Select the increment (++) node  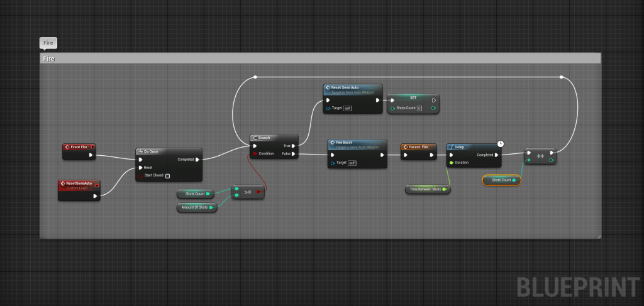[540, 156]
